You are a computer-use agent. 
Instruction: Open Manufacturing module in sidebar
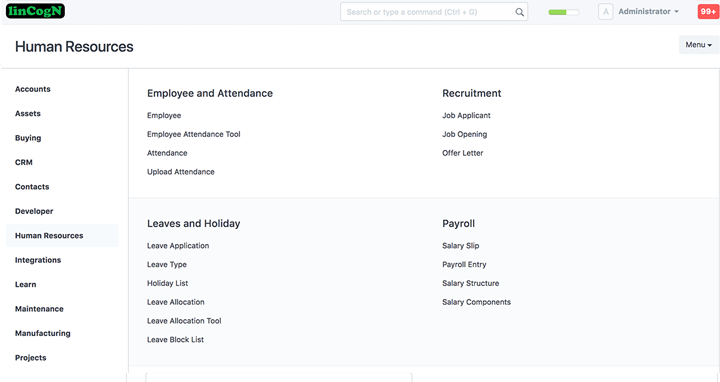tap(43, 333)
